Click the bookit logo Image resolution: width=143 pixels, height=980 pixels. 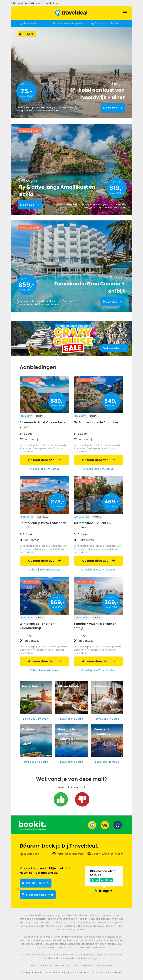[32, 824]
